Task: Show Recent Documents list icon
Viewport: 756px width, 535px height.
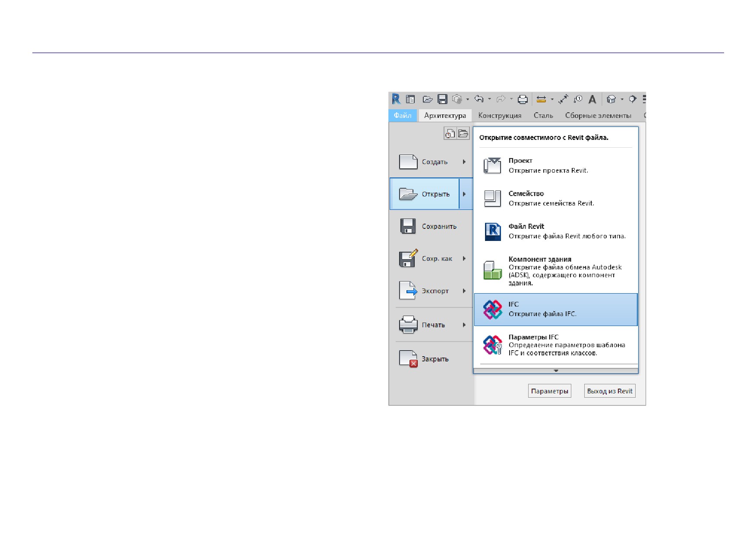Action: click(x=450, y=133)
